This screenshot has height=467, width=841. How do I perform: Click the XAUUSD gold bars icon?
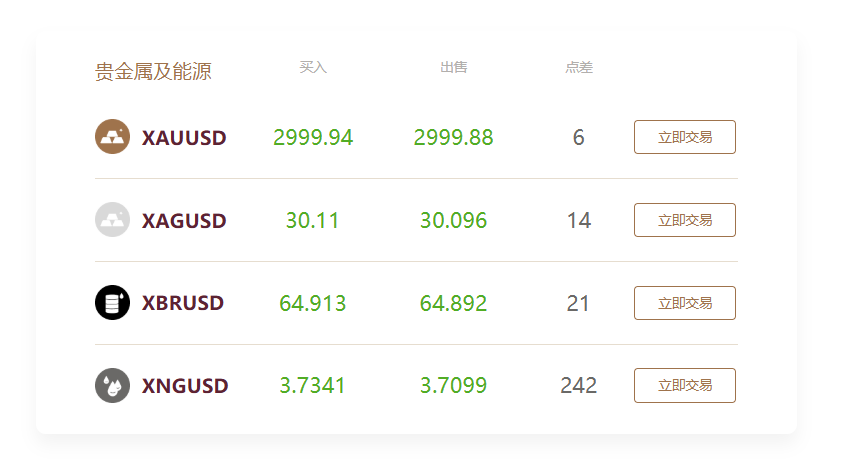112,137
